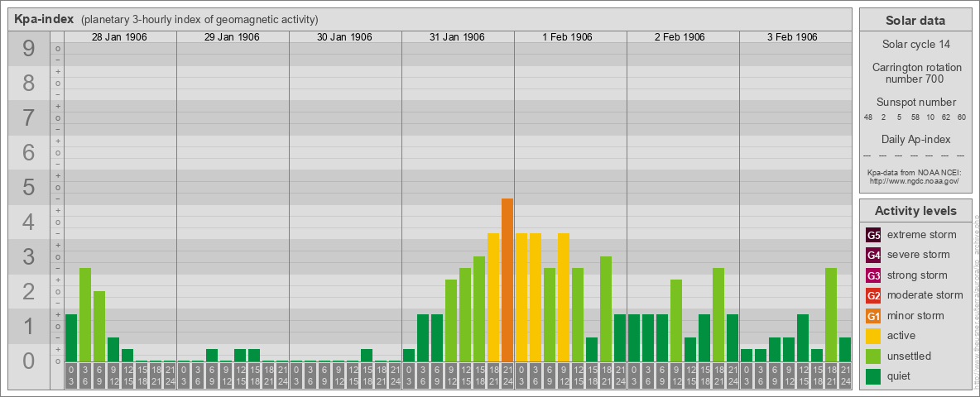
Task: Click the 18-21 unsettled bar on 3 Feb
Action: [831, 314]
